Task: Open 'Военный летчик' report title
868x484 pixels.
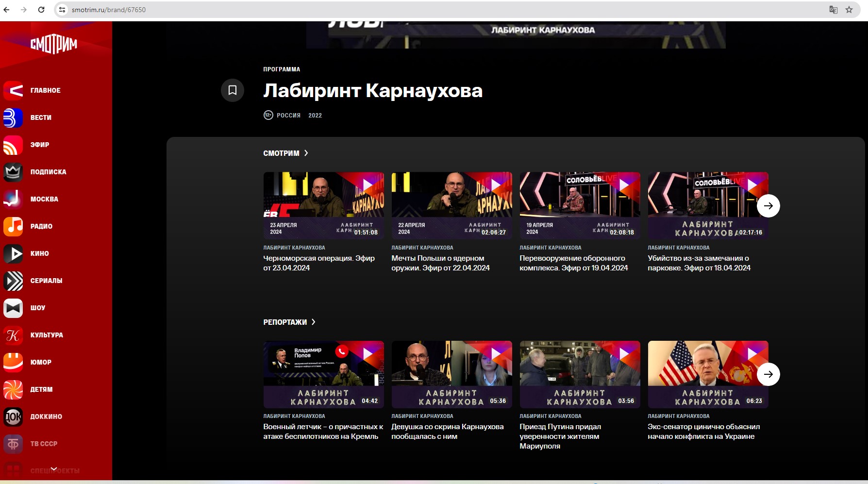Action: click(x=323, y=432)
